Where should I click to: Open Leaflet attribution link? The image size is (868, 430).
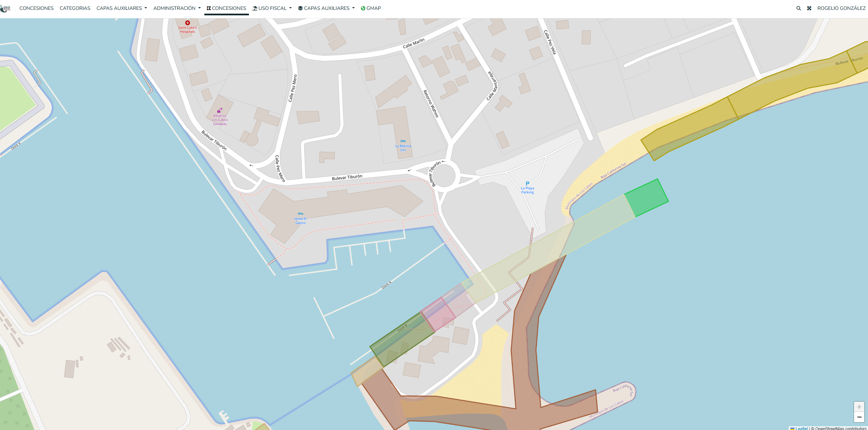click(x=802, y=428)
